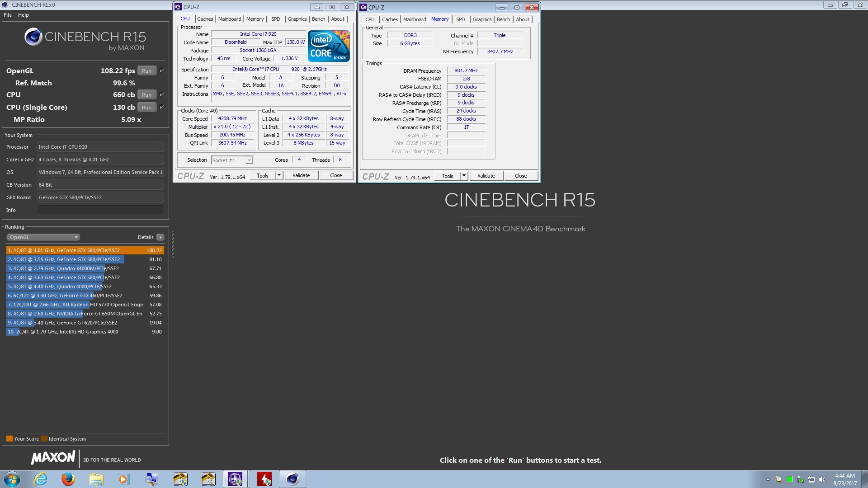Click the red lightning bolt taskbar icon
The width and height of the screenshot is (868, 488).
click(264, 479)
